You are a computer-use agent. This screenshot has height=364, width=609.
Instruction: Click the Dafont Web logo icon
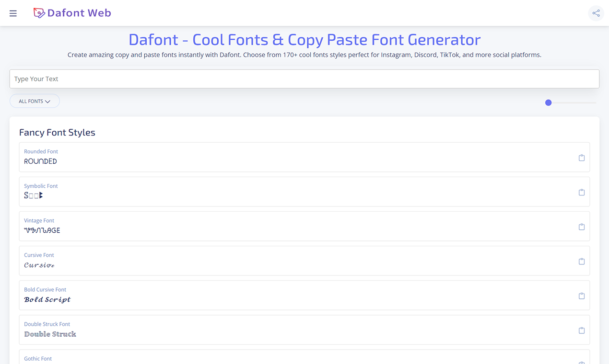tap(39, 13)
